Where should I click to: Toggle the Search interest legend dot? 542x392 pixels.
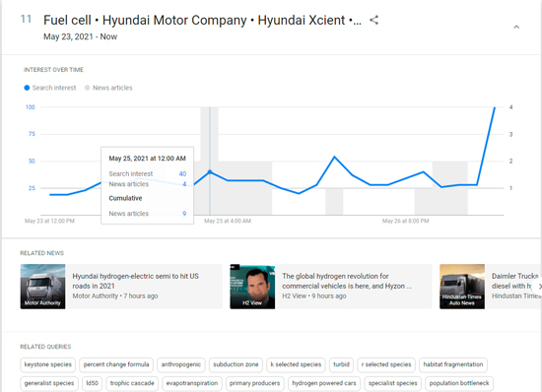(x=27, y=88)
